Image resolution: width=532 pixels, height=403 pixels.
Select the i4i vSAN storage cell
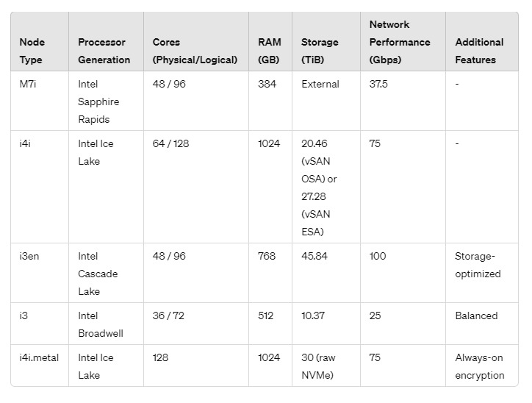pos(326,187)
